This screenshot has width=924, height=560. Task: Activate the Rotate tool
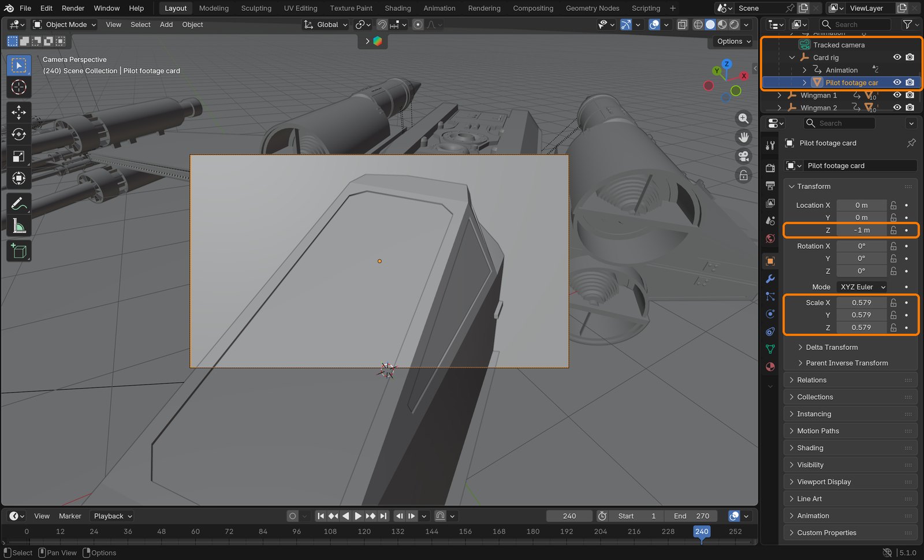(18, 135)
